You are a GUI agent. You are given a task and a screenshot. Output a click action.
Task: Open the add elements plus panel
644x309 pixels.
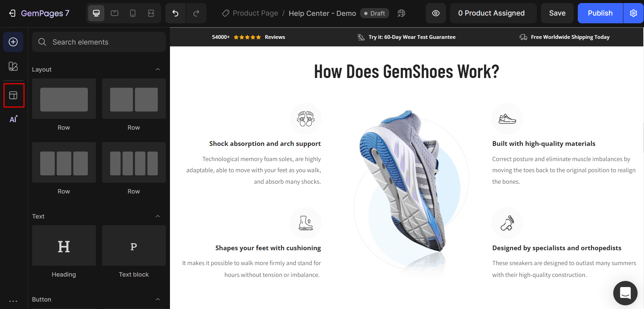13,42
